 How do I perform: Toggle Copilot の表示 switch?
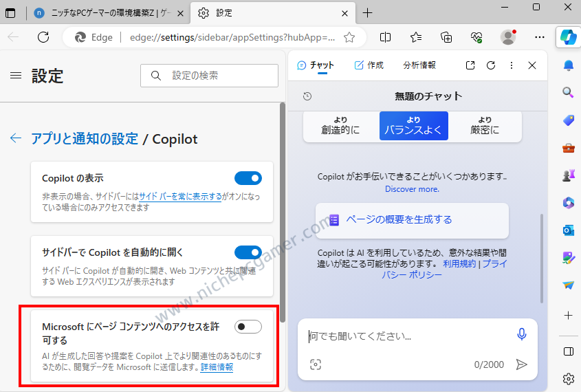(248, 178)
